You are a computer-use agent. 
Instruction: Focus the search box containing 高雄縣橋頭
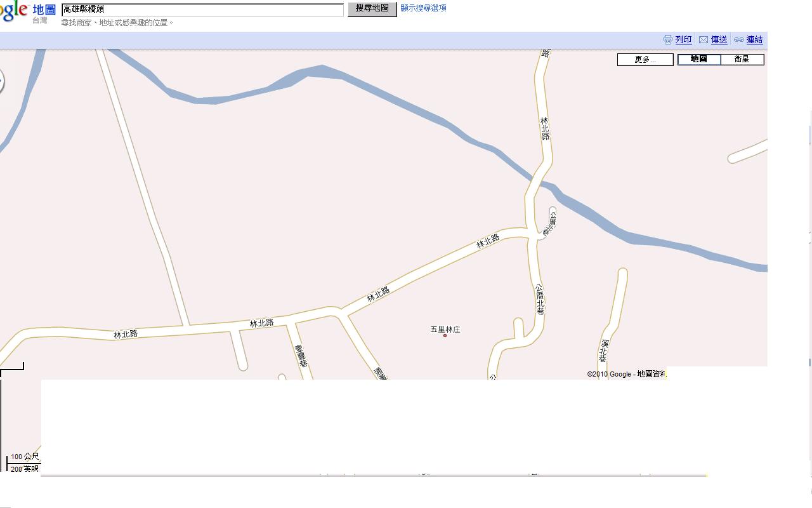(x=202, y=10)
